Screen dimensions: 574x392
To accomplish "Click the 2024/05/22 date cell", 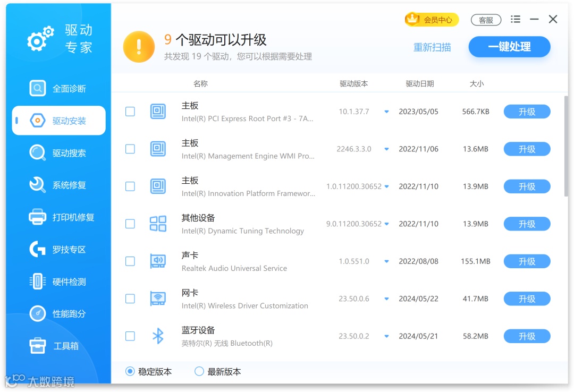I will point(418,299).
